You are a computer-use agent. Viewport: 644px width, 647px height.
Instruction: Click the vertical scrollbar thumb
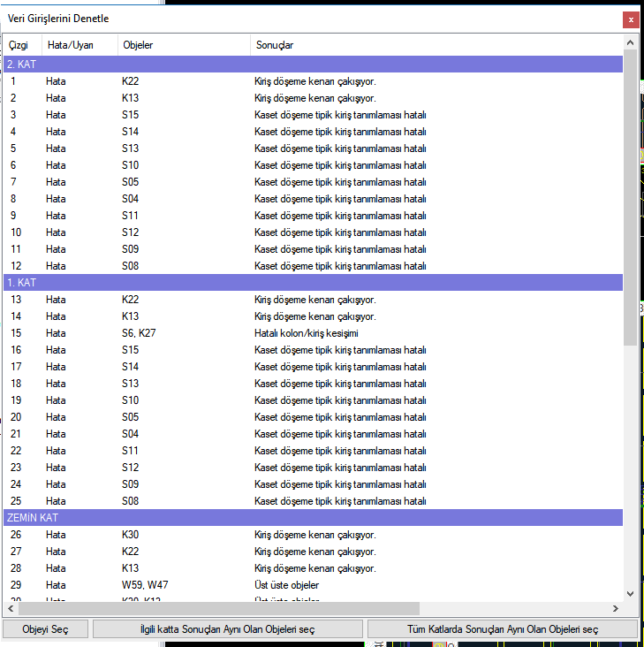pyautogui.click(x=630, y=197)
